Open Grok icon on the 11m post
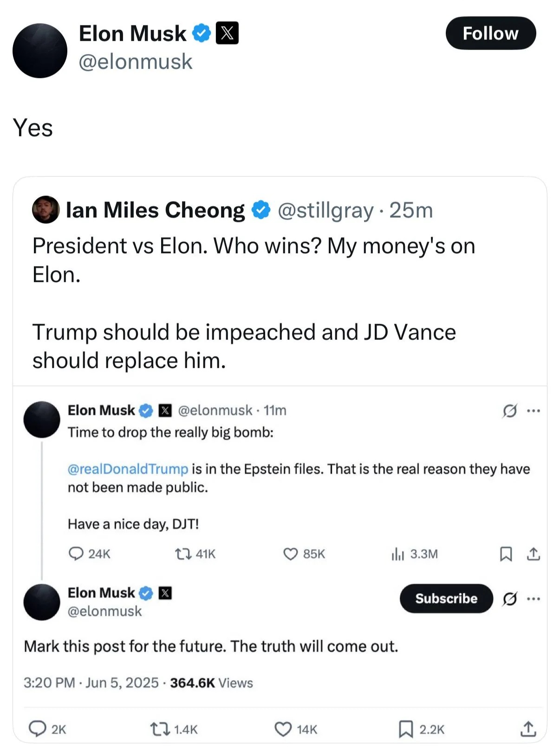Image resolution: width=560 pixels, height=747 pixels. [x=509, y=411]
